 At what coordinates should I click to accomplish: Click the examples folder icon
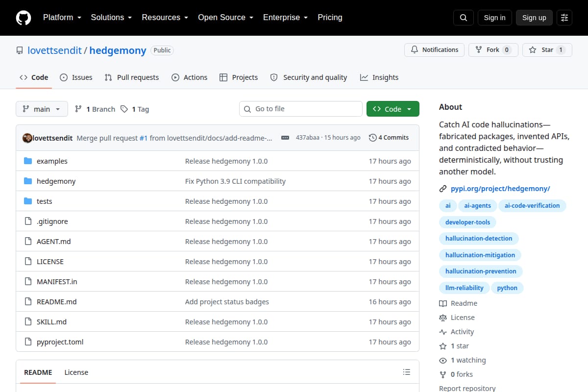(28, 161)
